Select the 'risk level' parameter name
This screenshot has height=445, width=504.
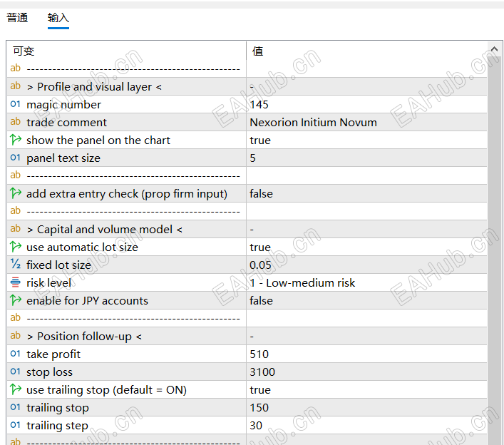(x=49, y=282)
